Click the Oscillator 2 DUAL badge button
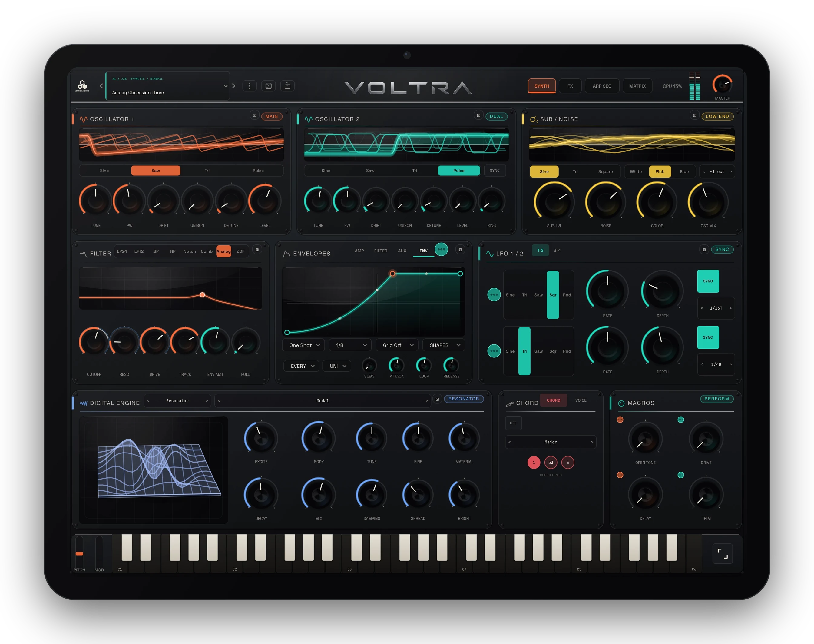Image resolution: width=814 pixels, height=644 pixels. (x=496, y=116)
